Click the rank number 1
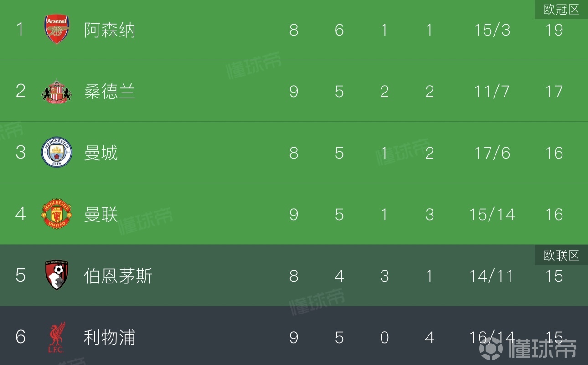The image size is (588, 365). tap(20, 30)
